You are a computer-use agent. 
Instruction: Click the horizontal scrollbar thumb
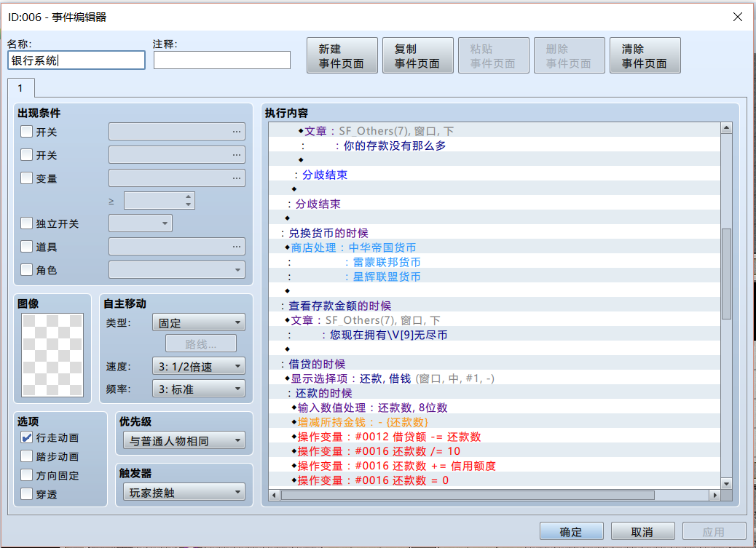(x=468, y=495)
